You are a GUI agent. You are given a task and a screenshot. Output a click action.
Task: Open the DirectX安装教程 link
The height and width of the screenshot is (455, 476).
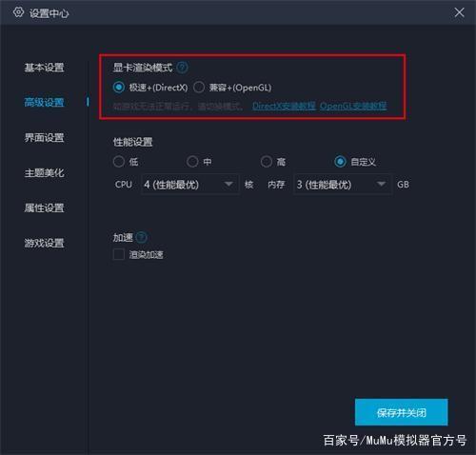click(284, 106)
